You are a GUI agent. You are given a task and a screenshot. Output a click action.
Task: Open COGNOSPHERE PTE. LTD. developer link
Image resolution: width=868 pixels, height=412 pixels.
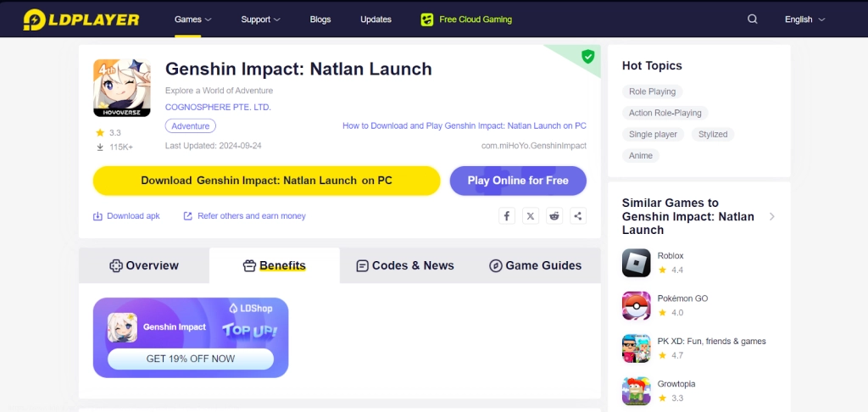pos(218,108)
